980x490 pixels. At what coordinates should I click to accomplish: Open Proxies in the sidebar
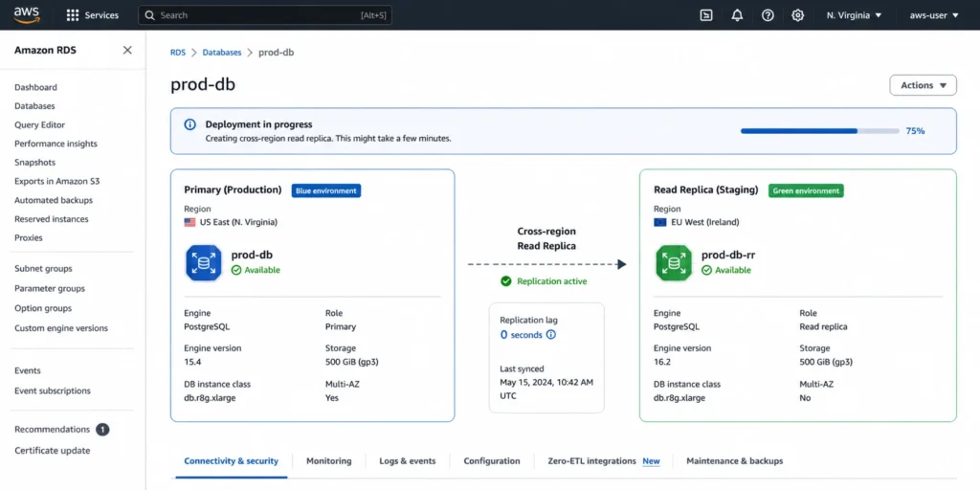[x=29, y=237]
